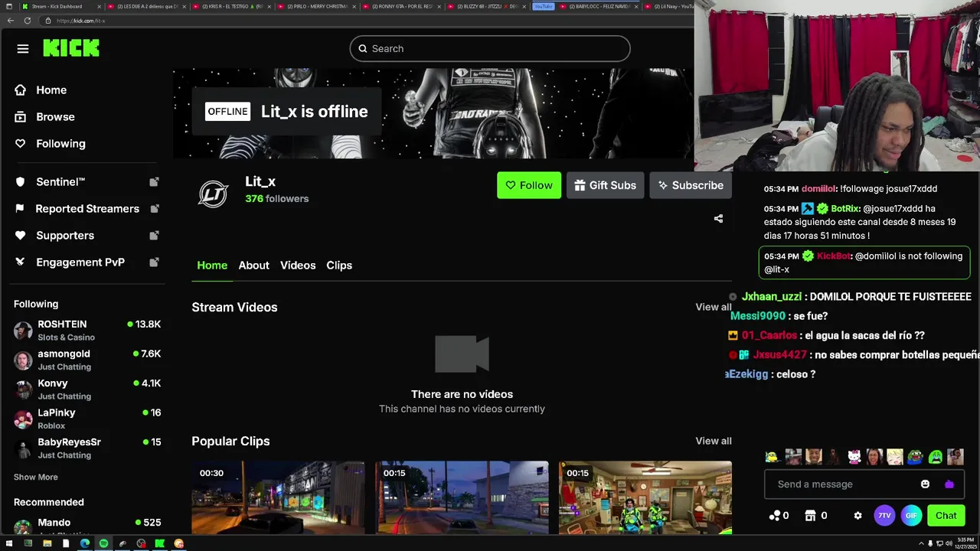Expand Following list with Show More
The height and width of the screenshot is (551, 980).
point(36,477)
